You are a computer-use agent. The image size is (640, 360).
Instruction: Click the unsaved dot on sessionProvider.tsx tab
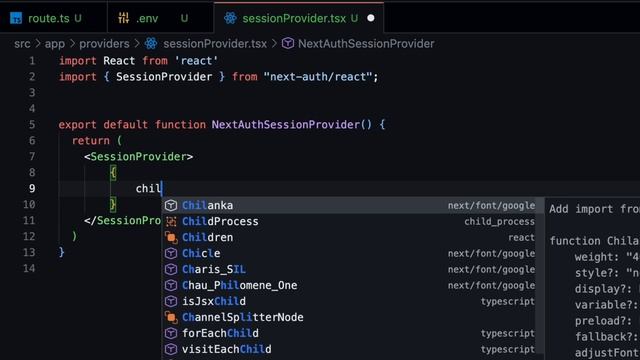click(371, 18)
